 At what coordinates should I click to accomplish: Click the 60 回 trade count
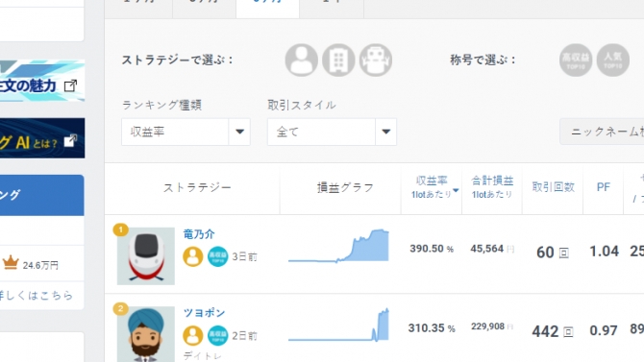pos(553,253)
